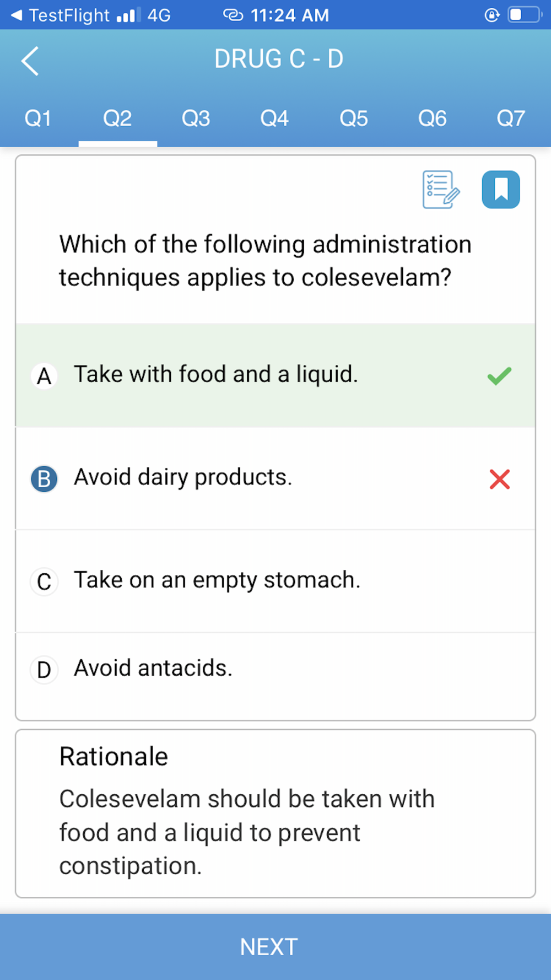
Task: Tap the battery indicator in status bar
Action: [x=524, y=15]
